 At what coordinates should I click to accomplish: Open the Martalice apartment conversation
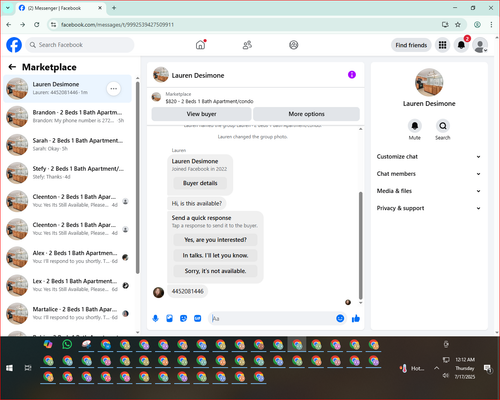(x=68, y=313)
